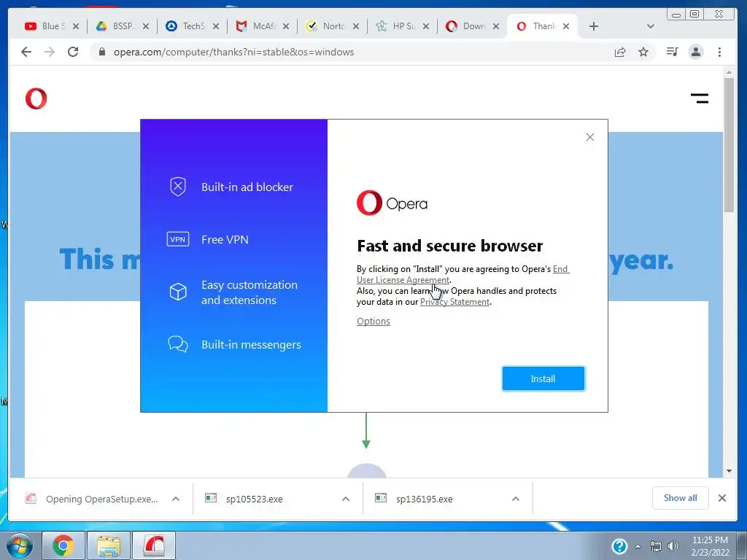Close the Opera installer dialog
This screenshot has width=747, height=560.
click(x=589, y=137)
